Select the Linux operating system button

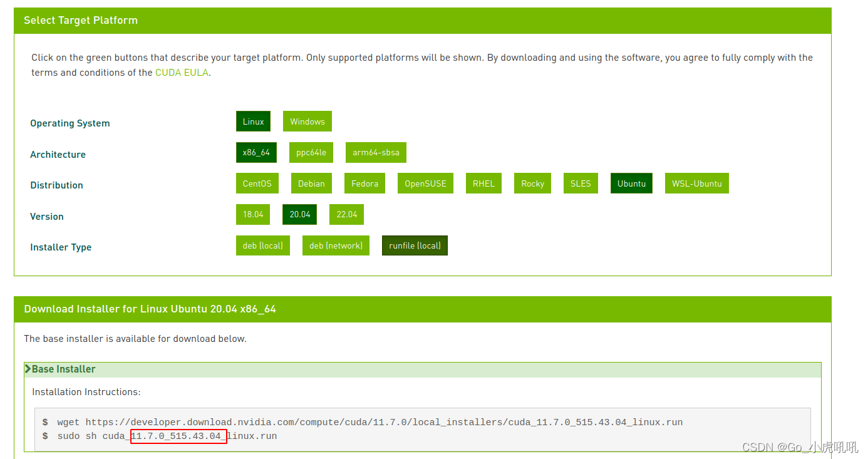[253, 121]
